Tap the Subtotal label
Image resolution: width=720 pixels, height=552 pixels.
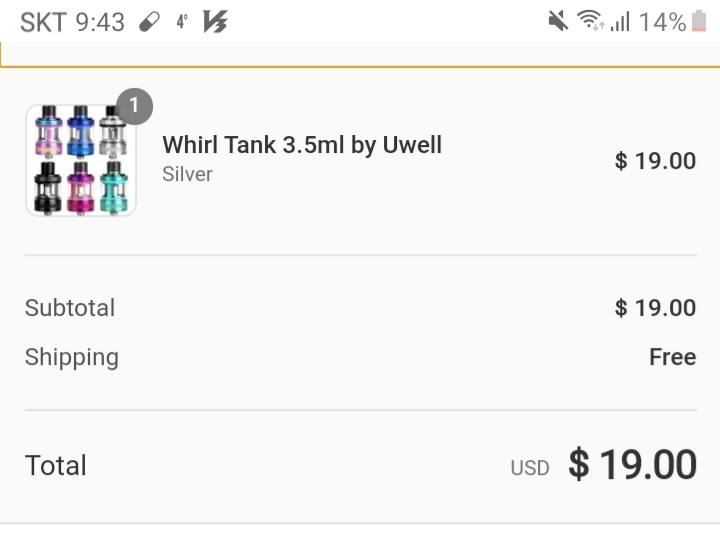coord(70,308)
